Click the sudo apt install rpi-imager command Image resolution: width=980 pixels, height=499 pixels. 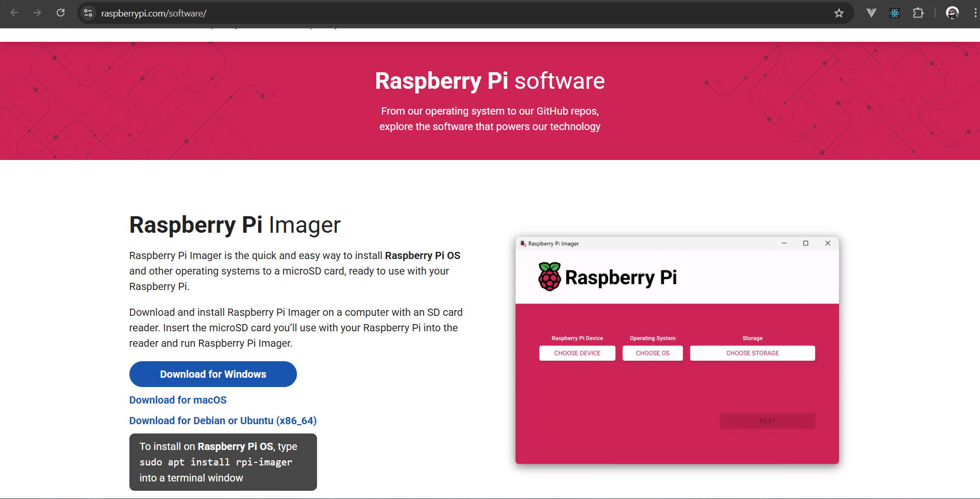pyautogui.click(x=216, y=462)
